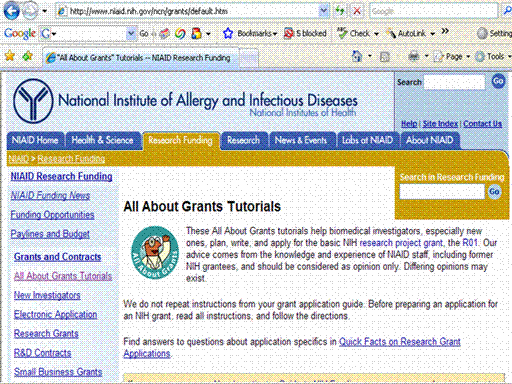This screenshot has height=384, width=512.
Task: Click the colorful swirl toolbar icon
Action: [180, 33]
